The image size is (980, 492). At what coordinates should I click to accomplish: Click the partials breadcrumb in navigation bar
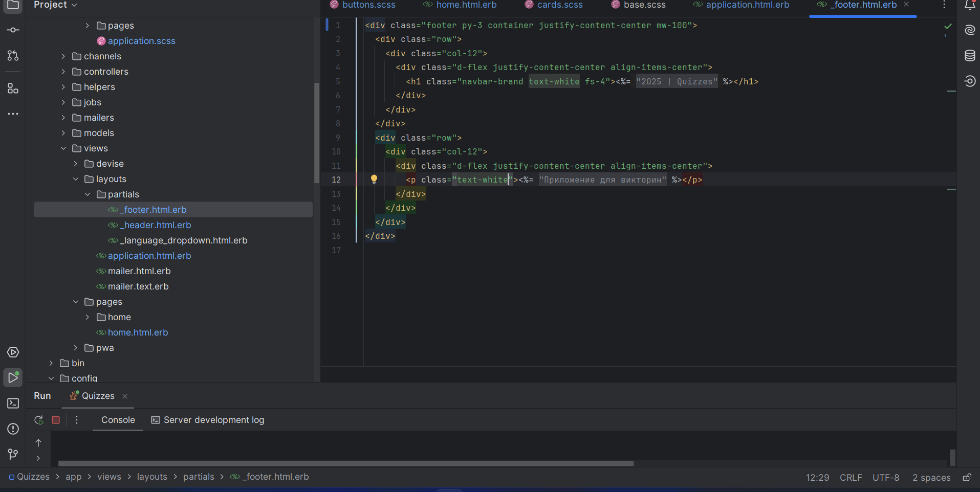pos(199,477)
